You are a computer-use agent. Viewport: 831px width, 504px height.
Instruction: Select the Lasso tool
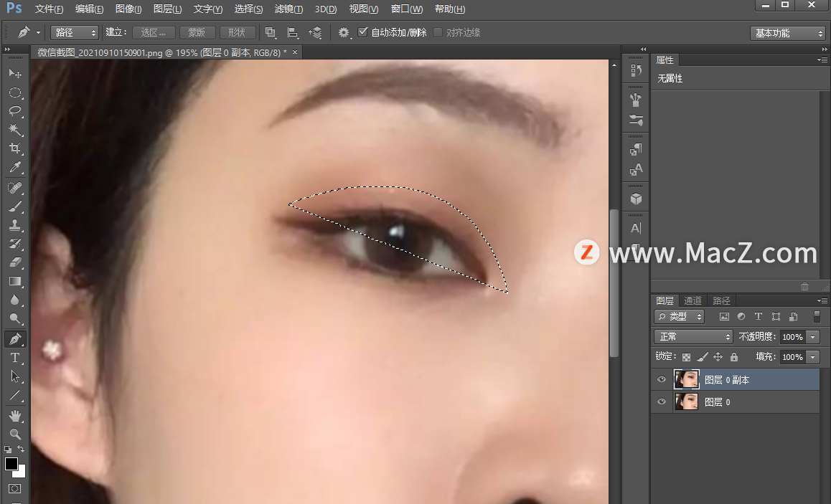[x=15, y=111]
